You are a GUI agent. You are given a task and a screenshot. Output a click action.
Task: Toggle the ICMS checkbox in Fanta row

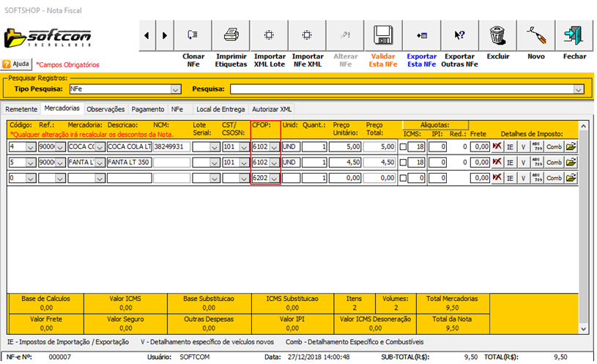pos(403,162)
